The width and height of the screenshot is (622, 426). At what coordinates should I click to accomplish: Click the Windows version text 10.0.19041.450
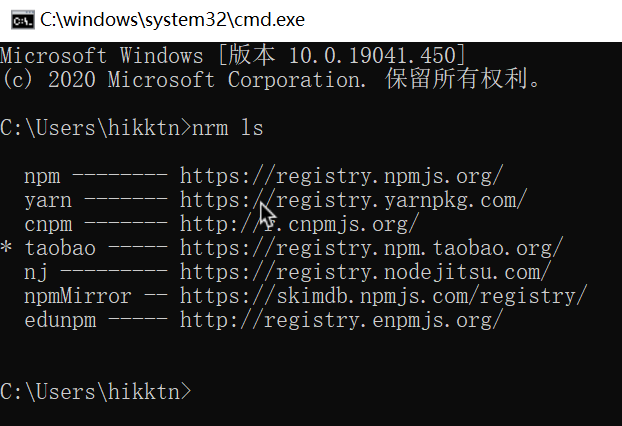click(x=373, y=55)
